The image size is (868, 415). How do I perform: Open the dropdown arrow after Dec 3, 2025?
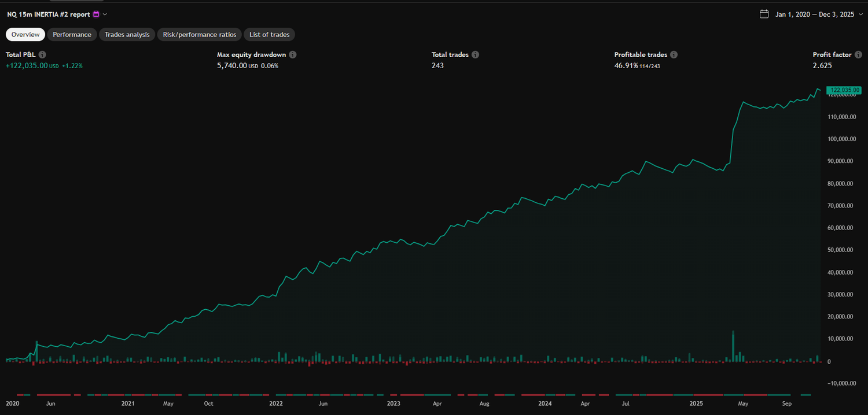pyautogui.click(x=860, y=14)
